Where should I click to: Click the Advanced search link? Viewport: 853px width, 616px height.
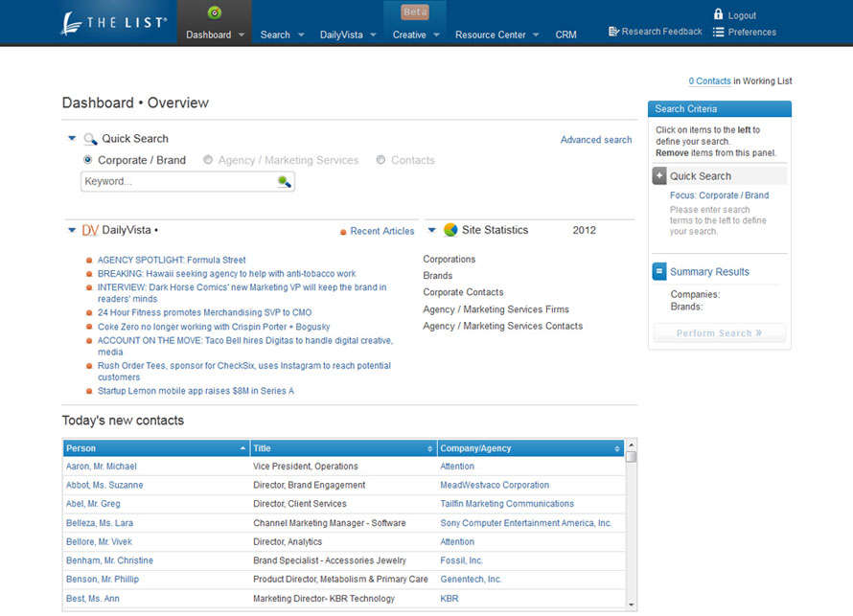click(x=596, y=140)
